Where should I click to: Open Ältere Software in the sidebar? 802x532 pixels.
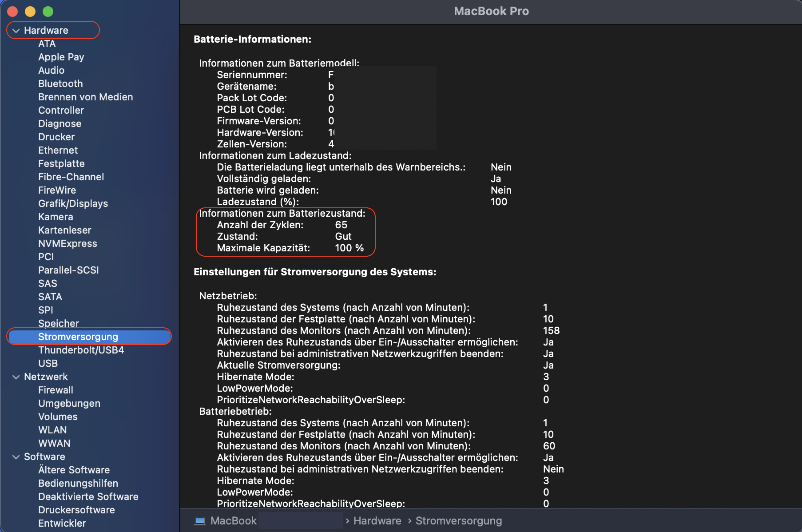click(74, 470)
